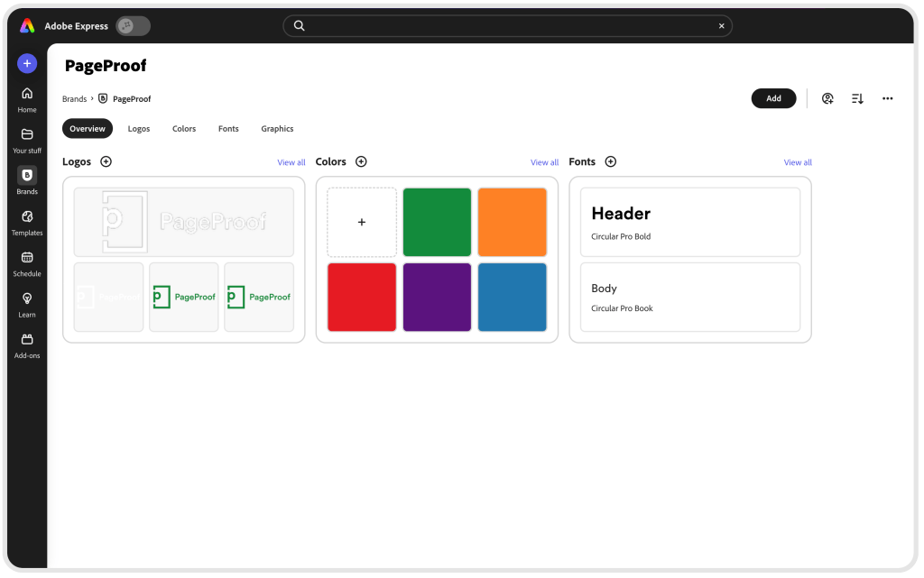924x578 pixels.
Task: Open the sort order options
Action: 857,98
